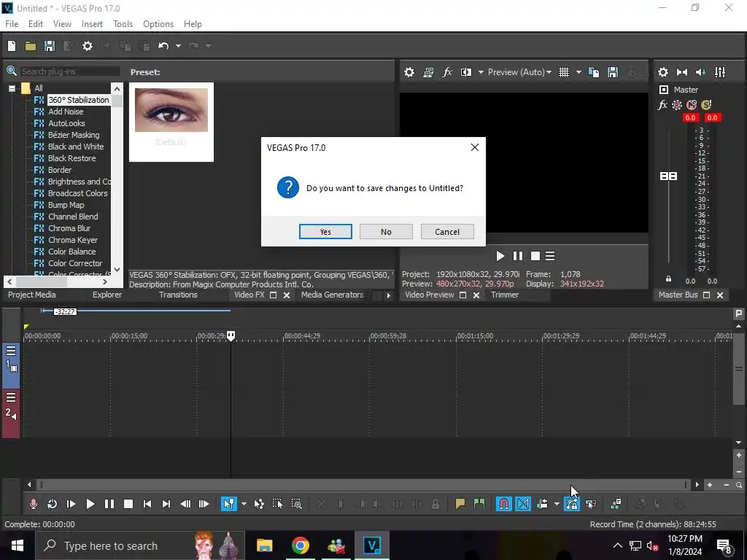This screenshot has width=747, height=560.
Task: Open track 2 hamburger menu
Action: [11, 397]
